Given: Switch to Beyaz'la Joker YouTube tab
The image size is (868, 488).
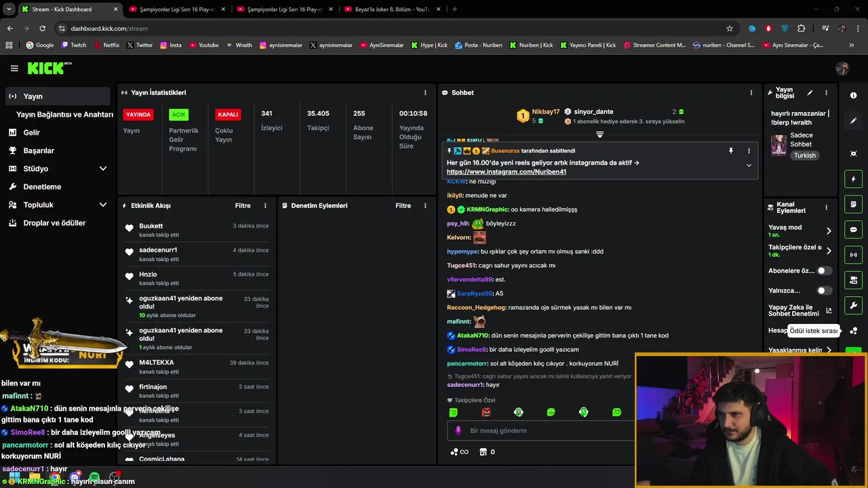Looking at the screenshot, I should (393, 9).
